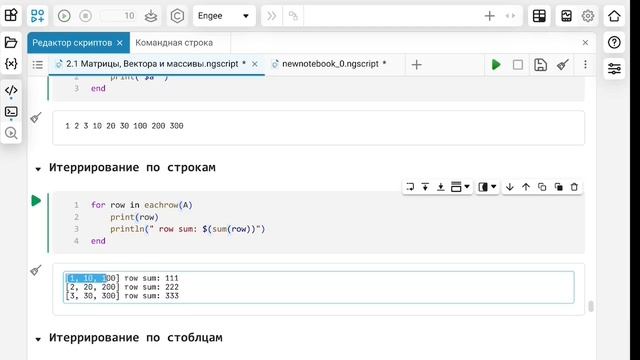The width and height of the screenshot is (640, 360).
Task: Open the file browser folder icon
Action: pyautogui.click(x=11, y=42)
